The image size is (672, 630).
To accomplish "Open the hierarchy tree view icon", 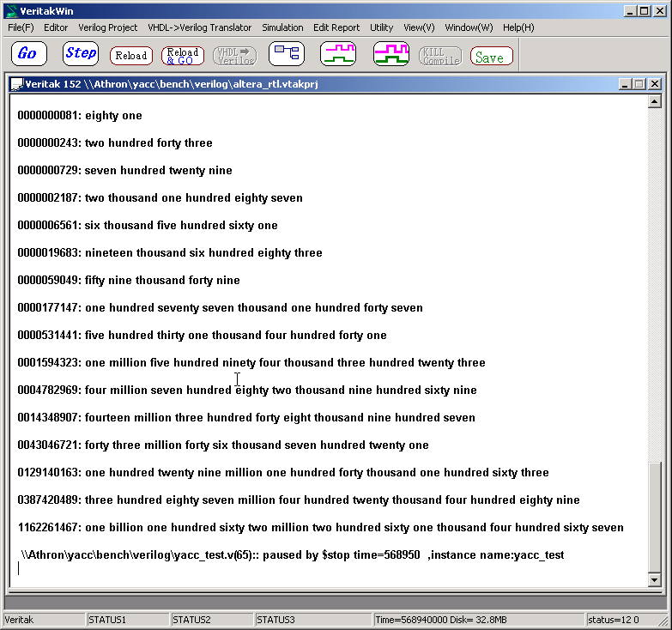I will pos(287,54).
